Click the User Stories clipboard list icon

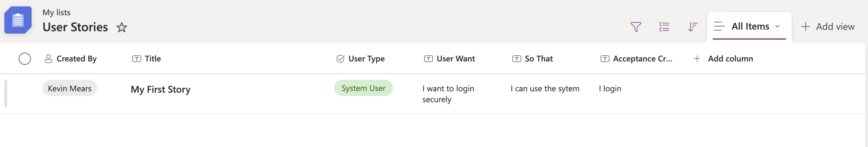pyautogui.click(x=18, y=20)
